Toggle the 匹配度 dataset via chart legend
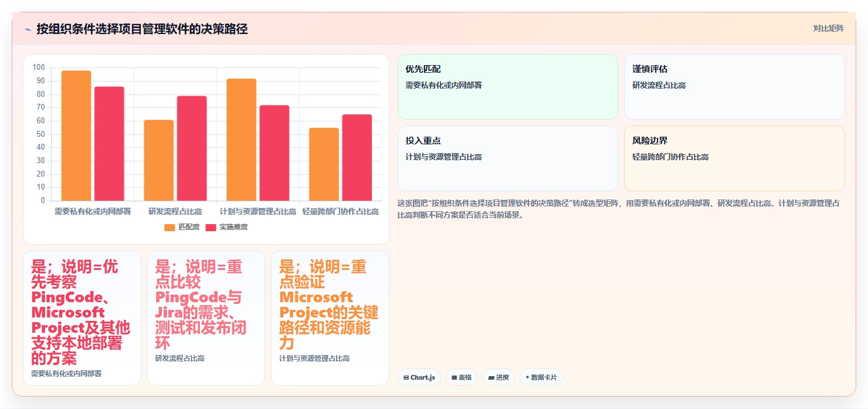 [182, 227]
